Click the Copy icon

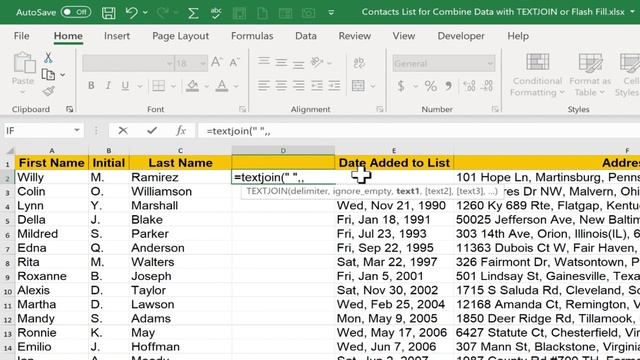tap(48, 75)
